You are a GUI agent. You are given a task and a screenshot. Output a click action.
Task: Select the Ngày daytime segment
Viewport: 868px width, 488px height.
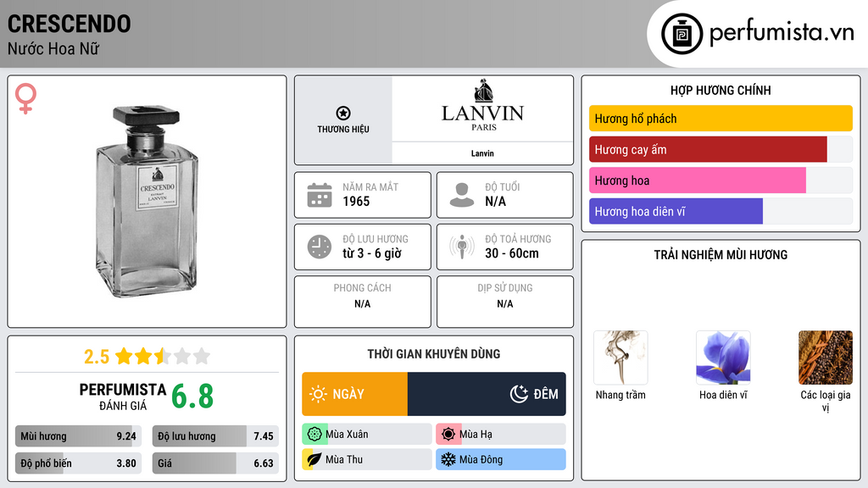(x=354, y=394)
